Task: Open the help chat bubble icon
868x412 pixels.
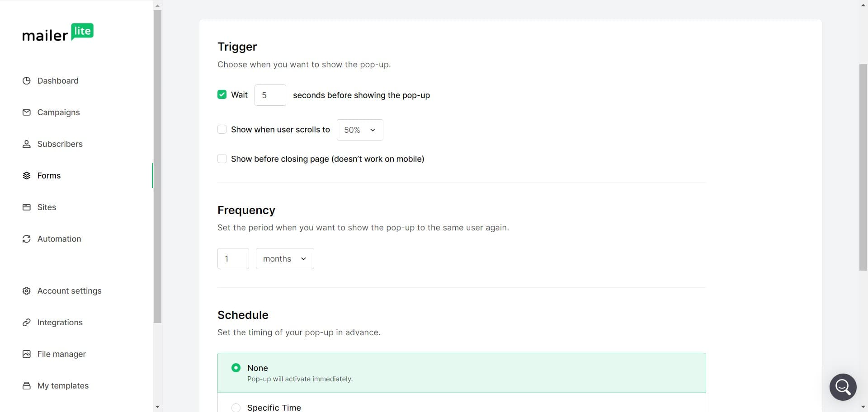Action: click(843, 387)
